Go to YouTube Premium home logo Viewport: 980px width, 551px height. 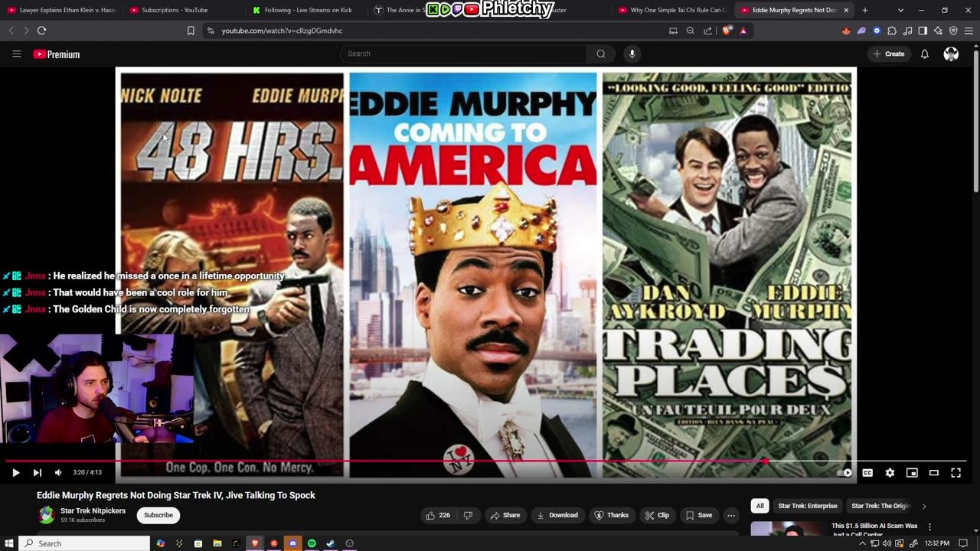tap(57, 54)
